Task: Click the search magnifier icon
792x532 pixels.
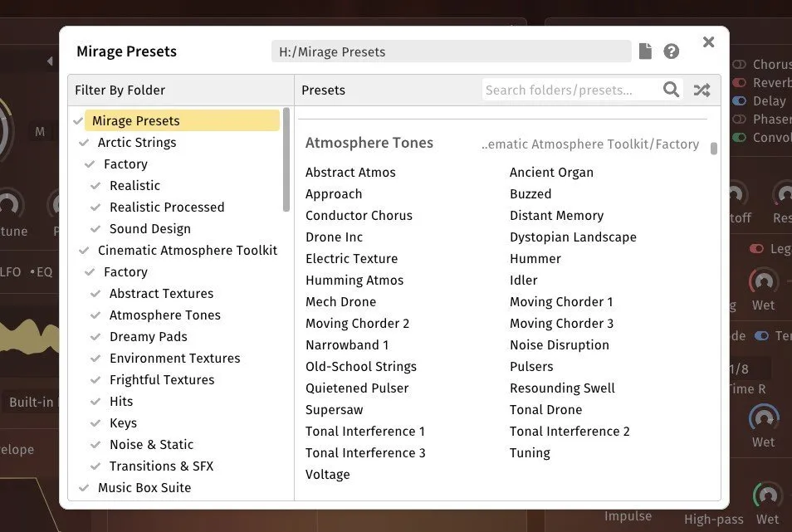Action: pos(672,90)
